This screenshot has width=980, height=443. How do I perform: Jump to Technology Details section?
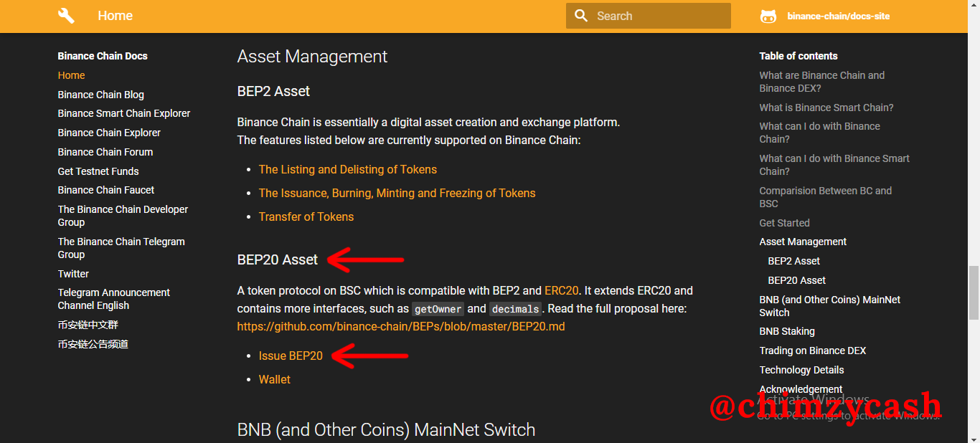(802, 370)
